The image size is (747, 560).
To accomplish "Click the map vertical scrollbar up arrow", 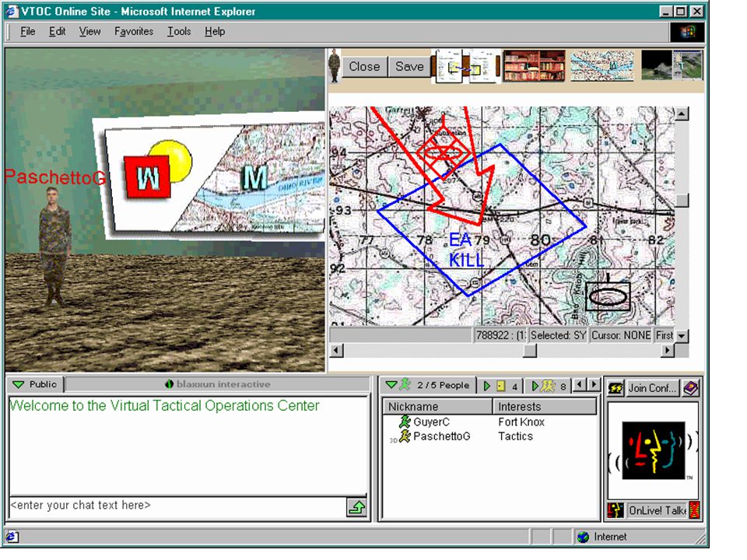I will tap(682, 114).
